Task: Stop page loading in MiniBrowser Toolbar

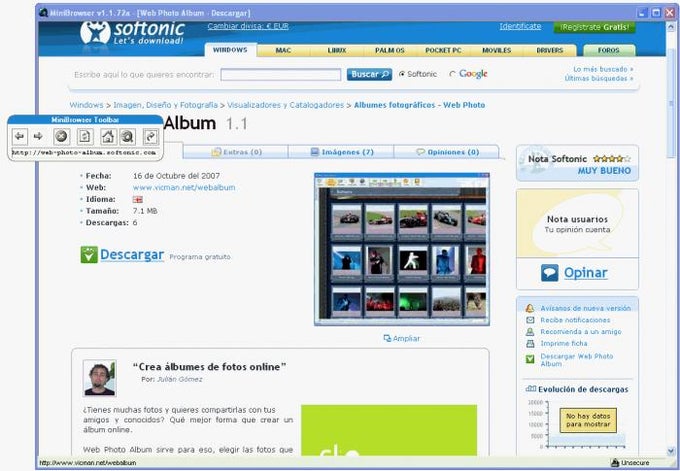Action: point(62,137)
